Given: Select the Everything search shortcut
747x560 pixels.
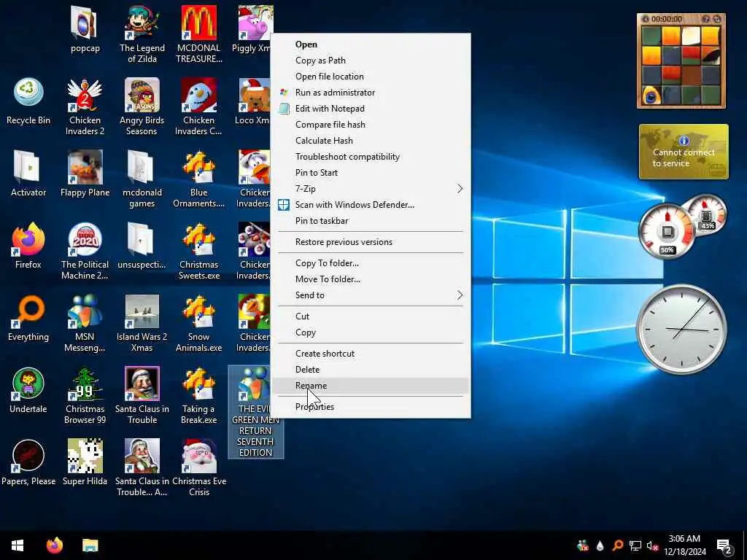Looking at the screenshot, I should click(28, 318).
